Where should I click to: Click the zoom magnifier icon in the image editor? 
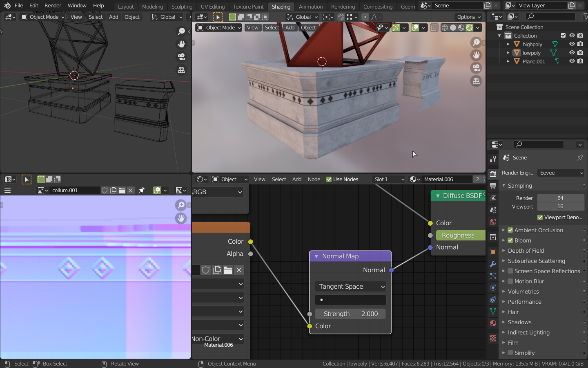pyautogui.click(x=180, y=205)
